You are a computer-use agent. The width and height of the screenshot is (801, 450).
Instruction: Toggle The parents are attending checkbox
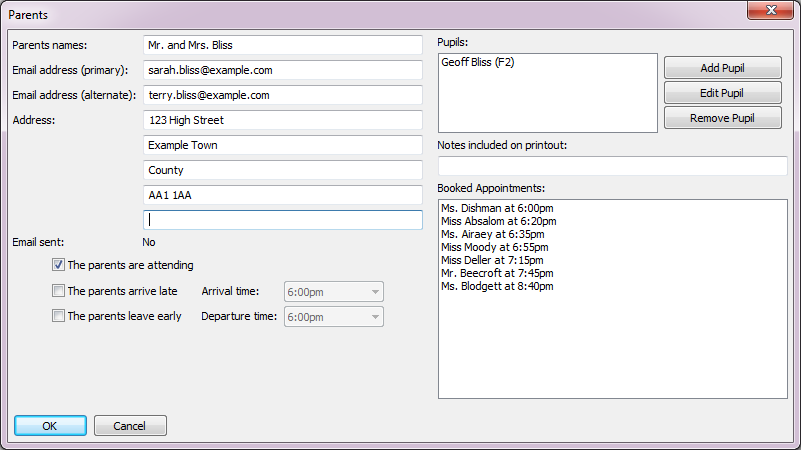[58, 265]
